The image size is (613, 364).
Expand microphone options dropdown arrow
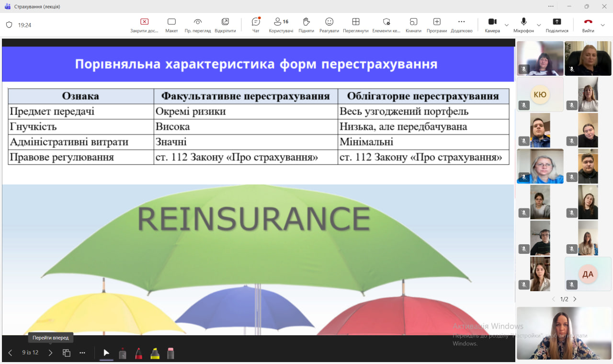(539, 25)
